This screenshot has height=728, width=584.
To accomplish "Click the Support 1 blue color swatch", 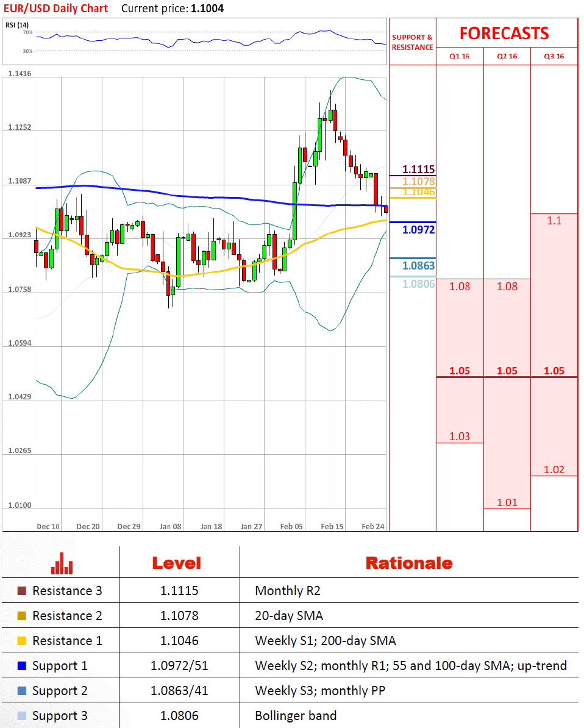I will tap(22, 666).
